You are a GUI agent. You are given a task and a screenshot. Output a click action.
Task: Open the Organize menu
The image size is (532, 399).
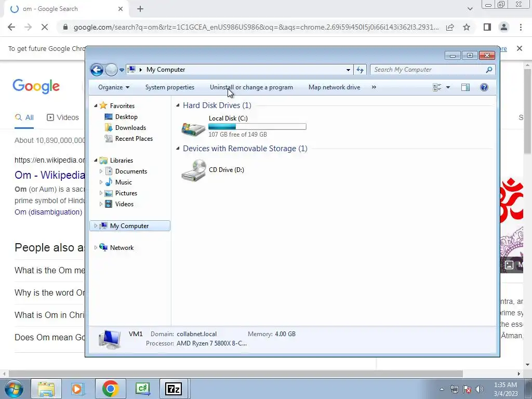114,87
